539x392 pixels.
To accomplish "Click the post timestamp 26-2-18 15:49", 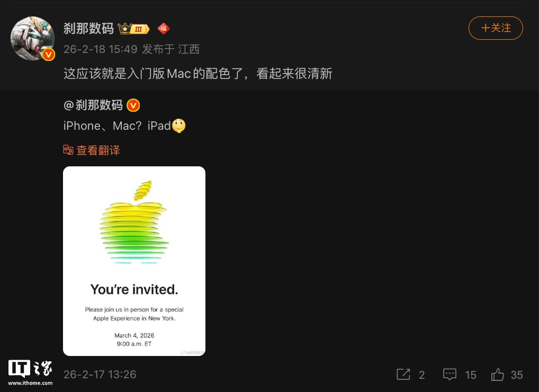I will [101, 49].
